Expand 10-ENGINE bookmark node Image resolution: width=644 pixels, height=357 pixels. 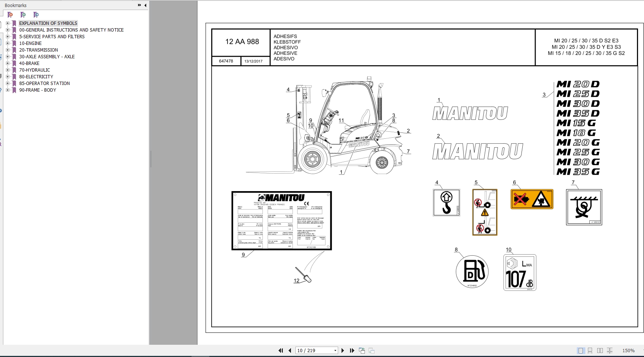(8, 43)
